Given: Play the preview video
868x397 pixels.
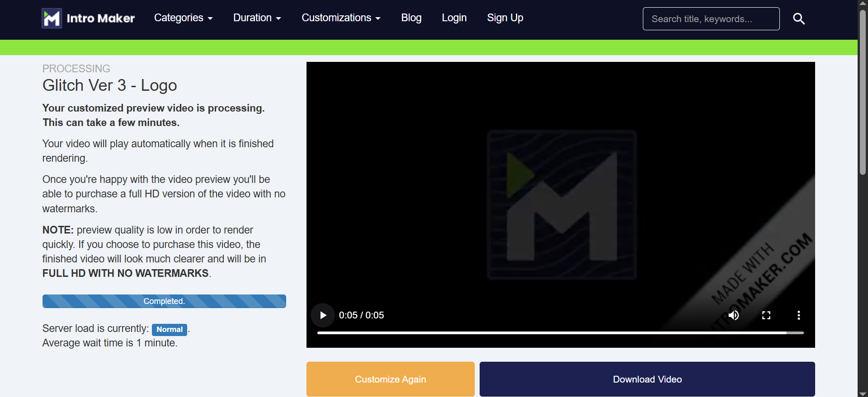Looking at the screenshot, I should (x=323, y=315).
